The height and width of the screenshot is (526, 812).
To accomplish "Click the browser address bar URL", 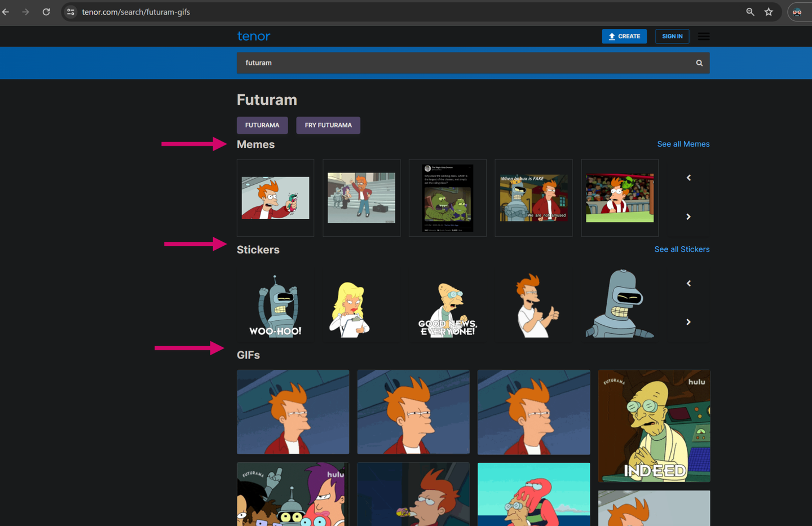I will [136, 12].
